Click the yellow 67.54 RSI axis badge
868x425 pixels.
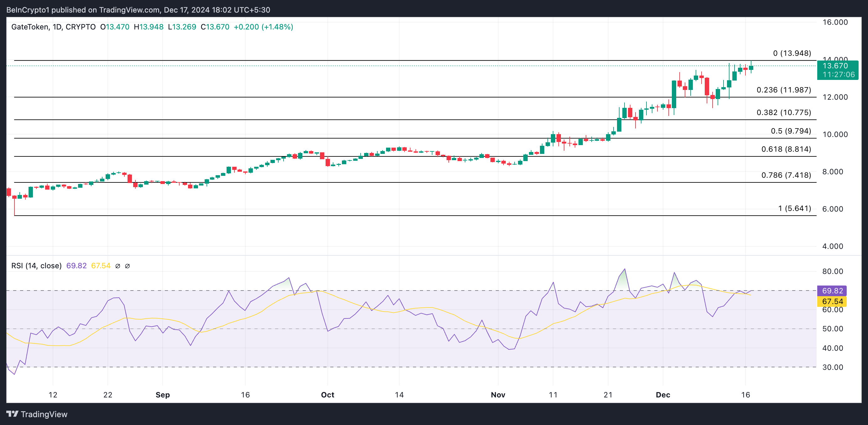point(832,301)
